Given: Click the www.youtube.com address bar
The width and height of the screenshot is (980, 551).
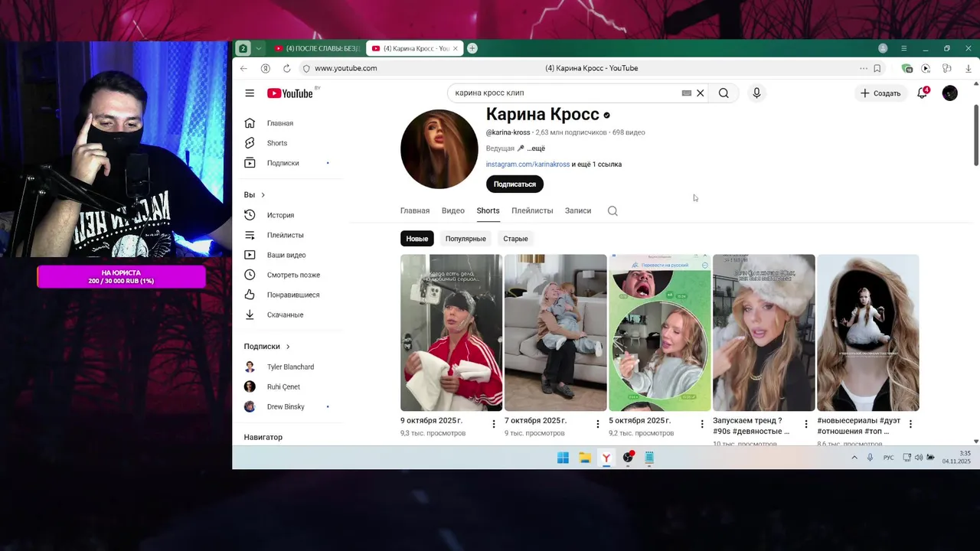Looking at the screenshot, I should tap(346, 68).
